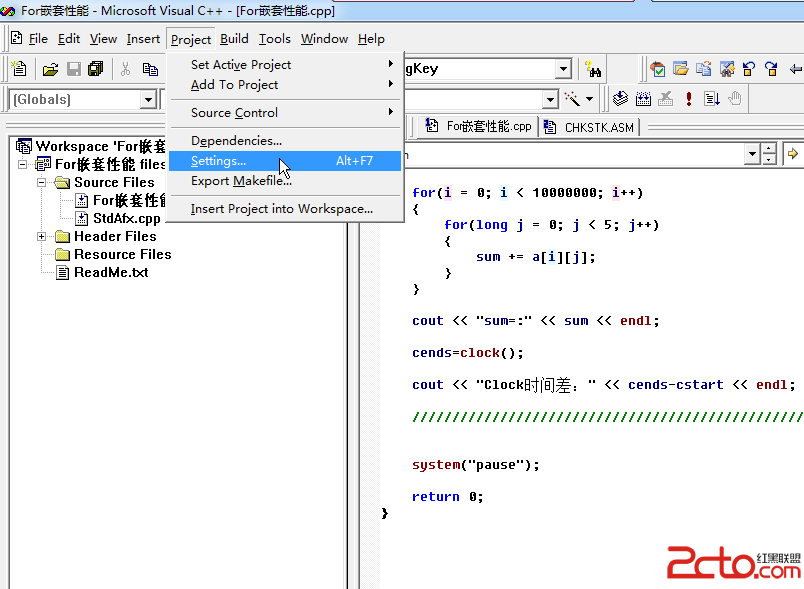Click the New Text File toolbar icon
The image size is (804, 589).
point(19,69)
